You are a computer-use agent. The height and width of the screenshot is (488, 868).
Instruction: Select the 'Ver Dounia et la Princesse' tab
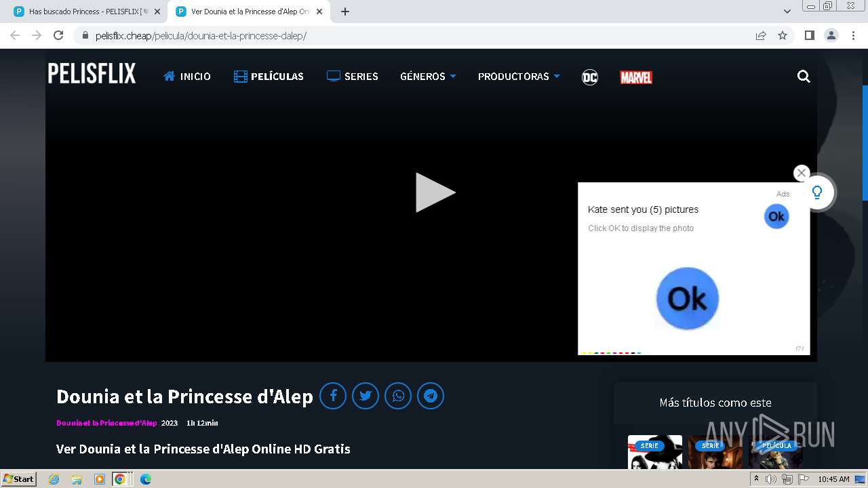pyautogui.click(x=248, y=12)
